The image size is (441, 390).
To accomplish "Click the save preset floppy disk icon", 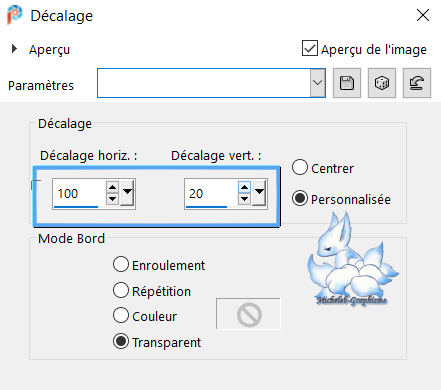I will 347,83.
